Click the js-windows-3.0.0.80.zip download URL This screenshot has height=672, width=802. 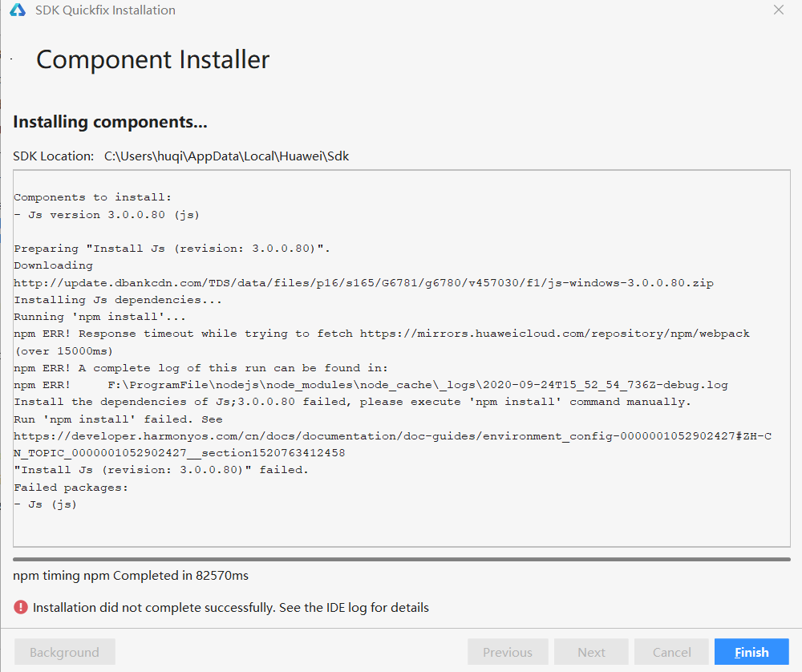click(x=363, y=282)
